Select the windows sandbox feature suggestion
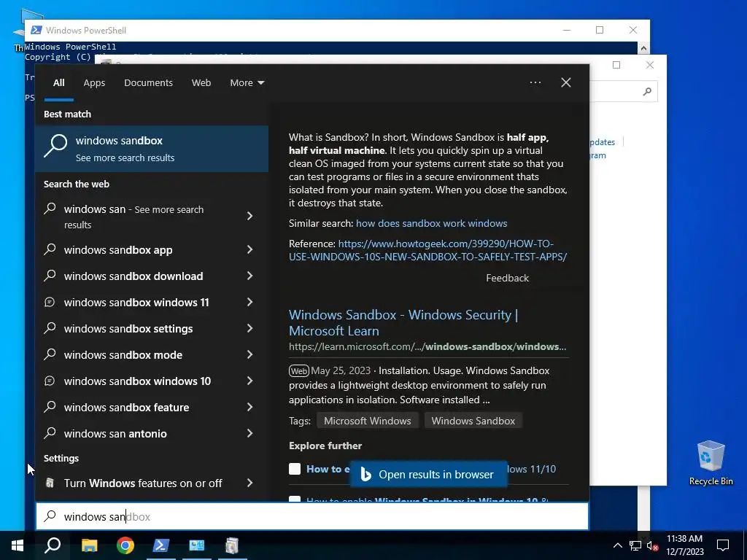 (126, 407)
